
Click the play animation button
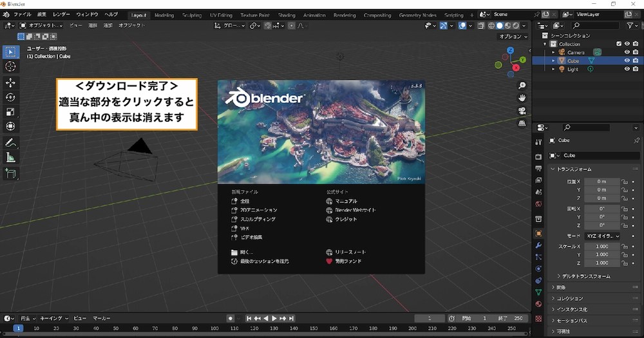pyautogui.click(x=274, y=318)
